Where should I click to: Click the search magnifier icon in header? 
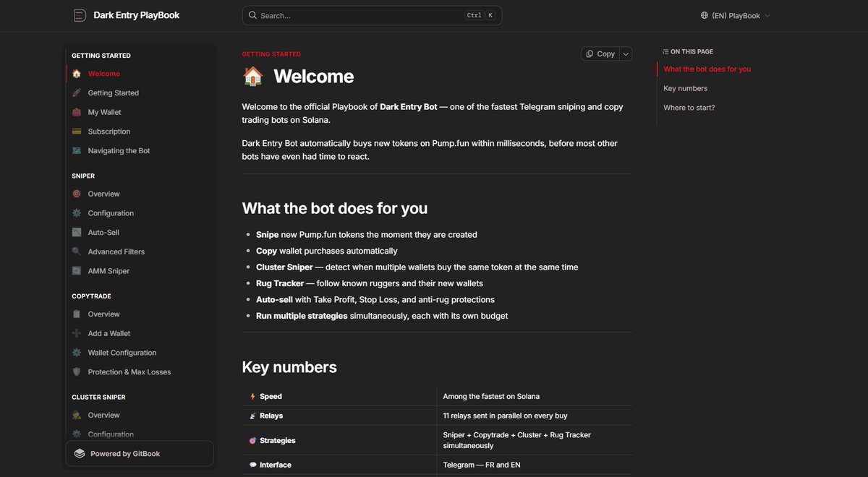pyautogui.click(x=252, y=15)
